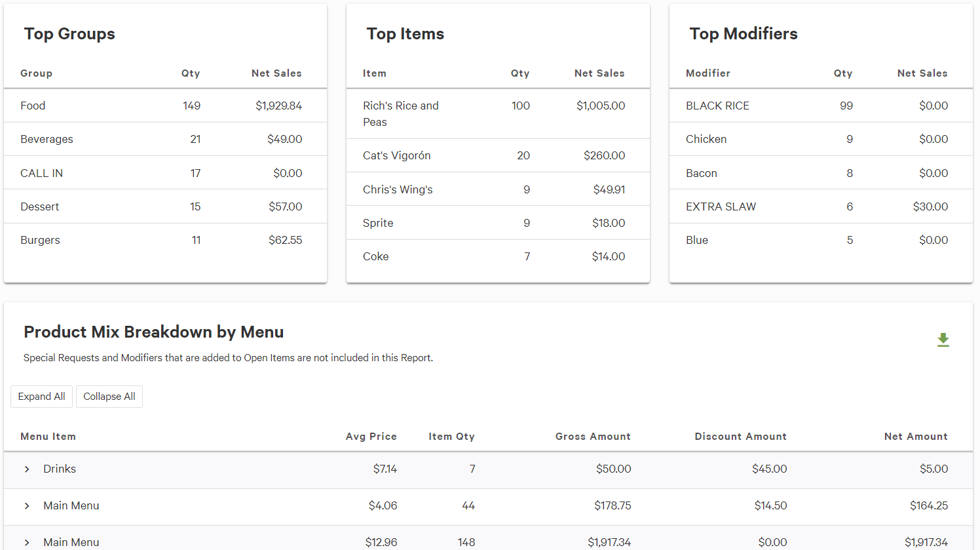980x550 pixels.
Task: Click the Discount Amount column header
Action: (x=741, y=436)
